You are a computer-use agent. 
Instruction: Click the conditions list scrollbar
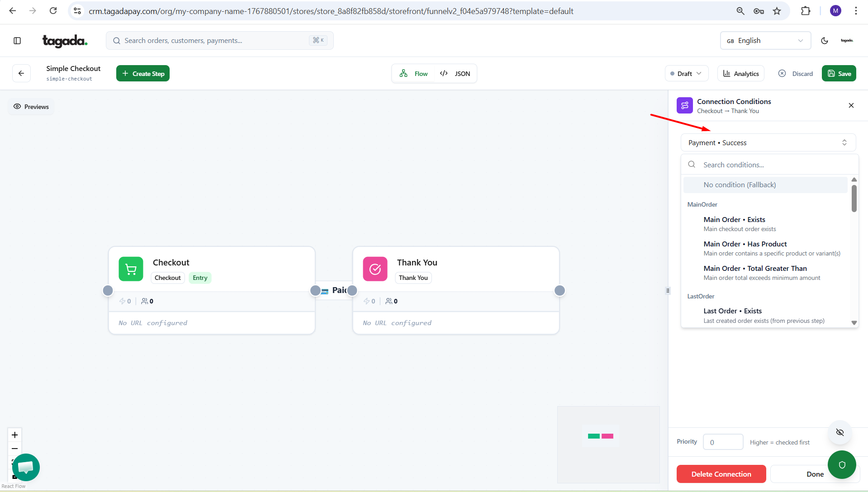click(x=854, y=199)
